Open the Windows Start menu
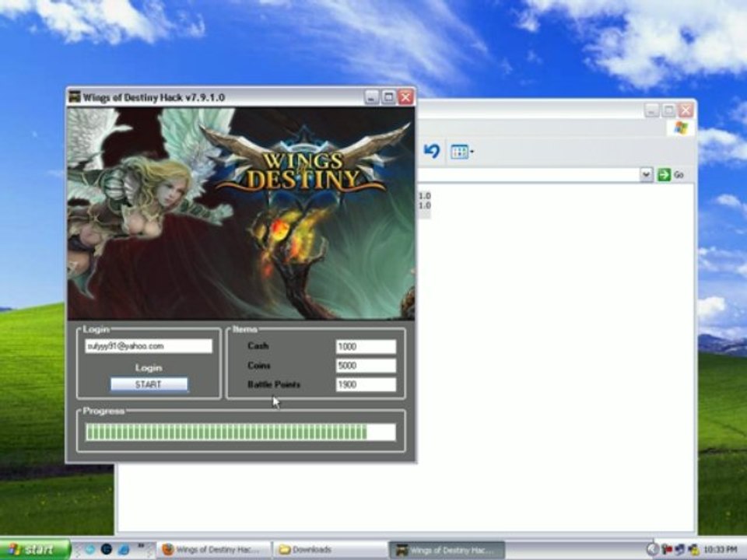The width and height of the screenshot is (747, 560). pyautogui.click(x=34, y=550)
